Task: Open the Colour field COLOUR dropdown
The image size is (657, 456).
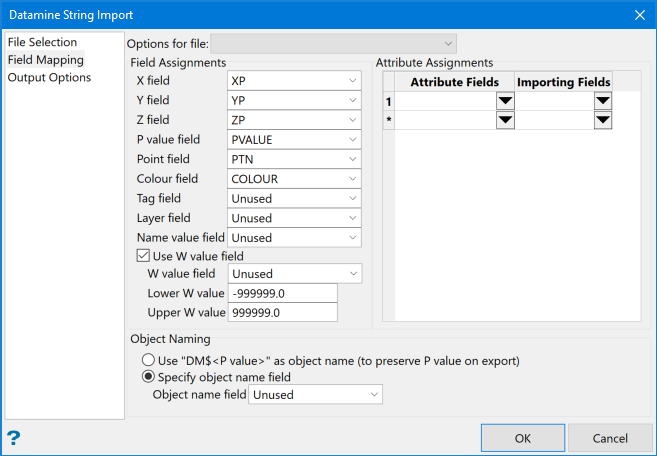Action: tap(354, 179)
